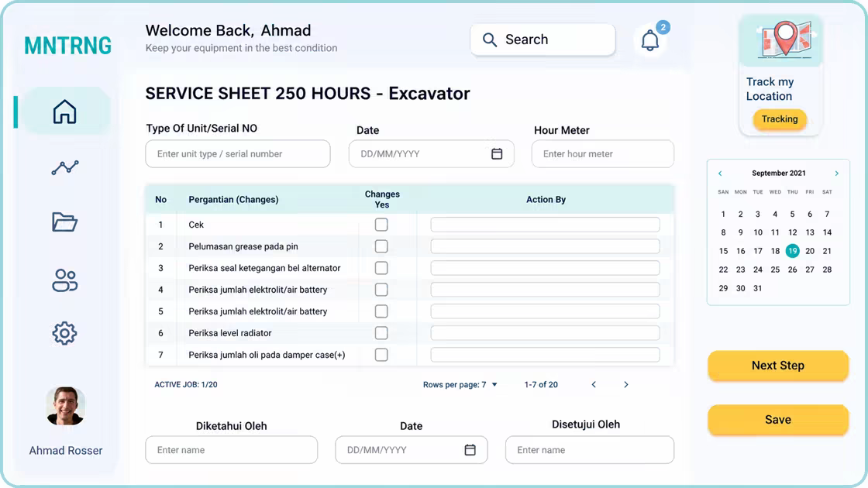This screenshot has height=488, width=868.
Task: Click bottom Date DD/MM/YYYY field
Action: 412,450
